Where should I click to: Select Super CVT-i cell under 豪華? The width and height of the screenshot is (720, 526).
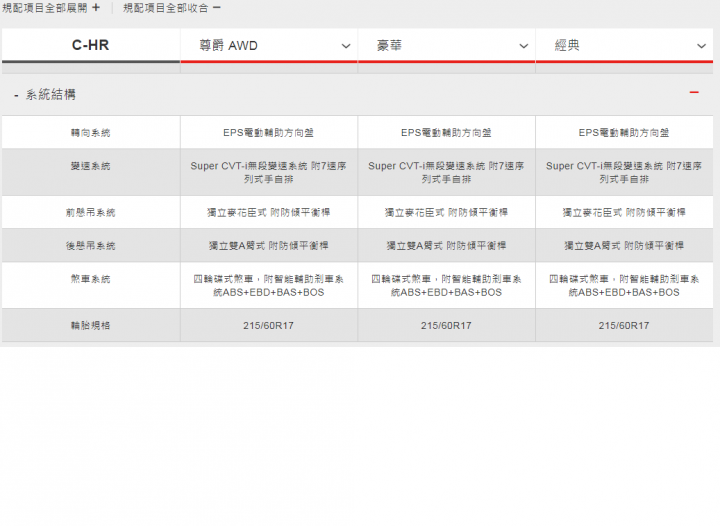[446, 172]
